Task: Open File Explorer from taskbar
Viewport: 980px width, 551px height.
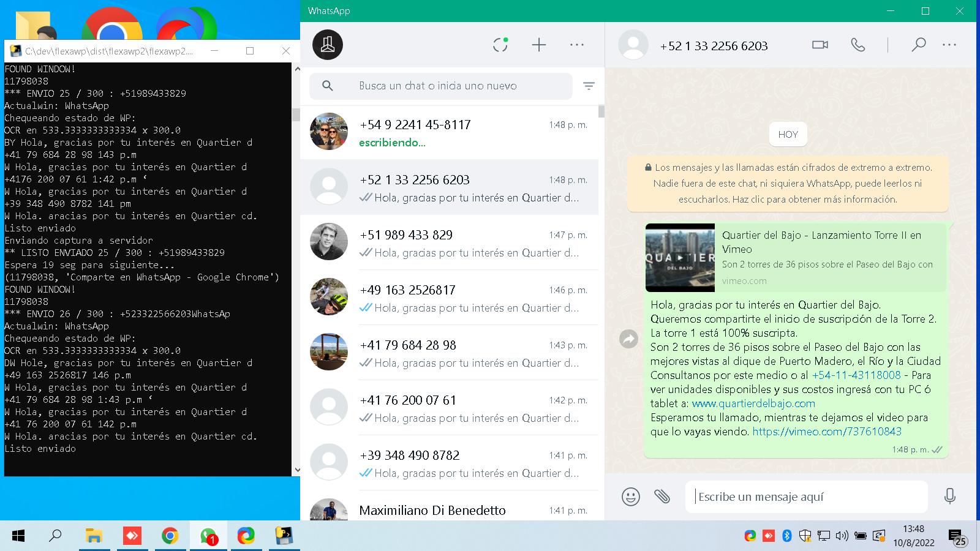Action: click(94, 536)
